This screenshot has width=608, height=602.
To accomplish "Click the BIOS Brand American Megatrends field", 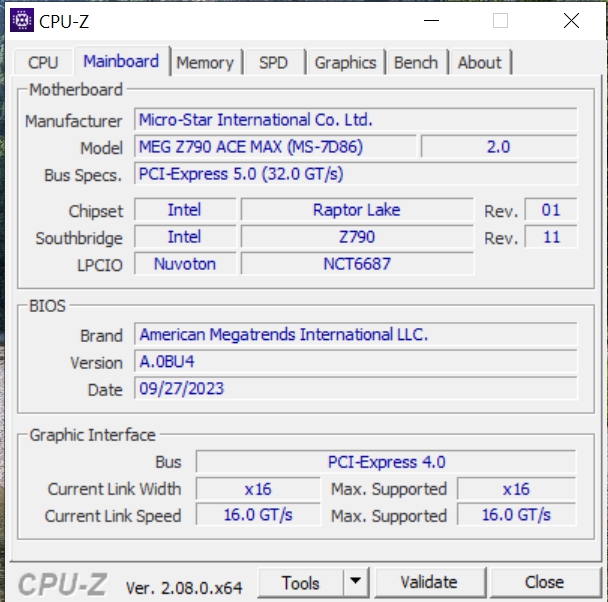I will (x=356, y=335).
